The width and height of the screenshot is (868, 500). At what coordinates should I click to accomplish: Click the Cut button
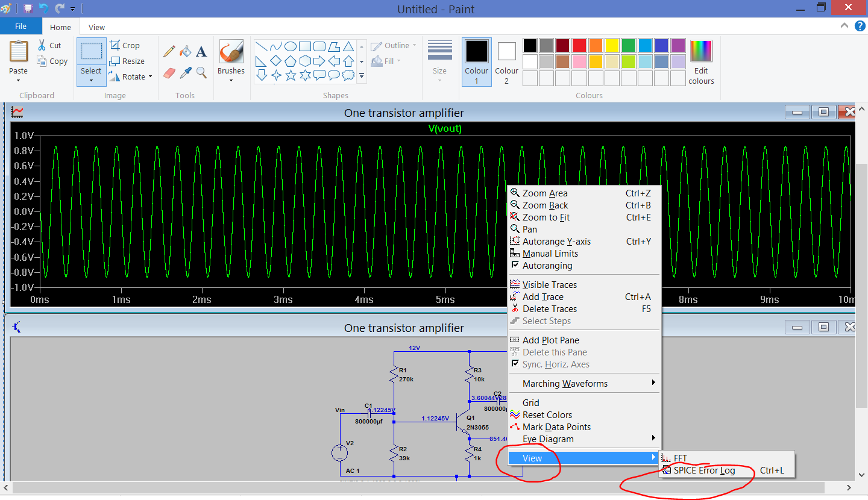click(x=49, y=45)
